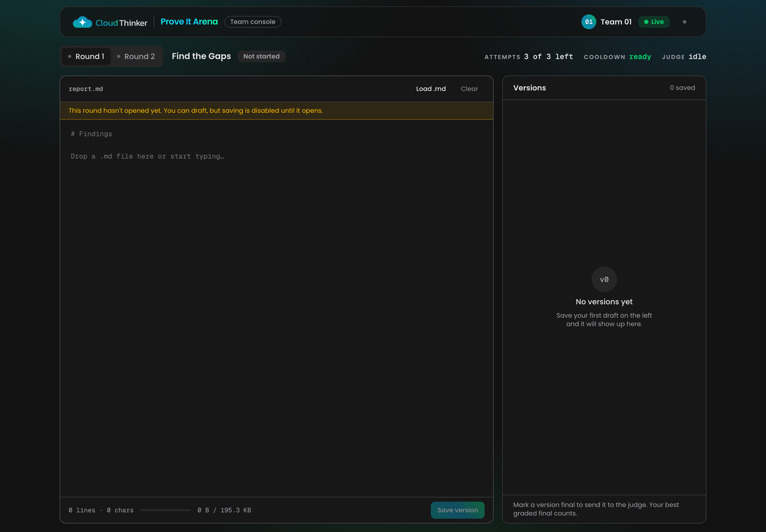Click the judge 'idle' value
The width and height of the screenshot is (766, 532).
pos(698,57)
